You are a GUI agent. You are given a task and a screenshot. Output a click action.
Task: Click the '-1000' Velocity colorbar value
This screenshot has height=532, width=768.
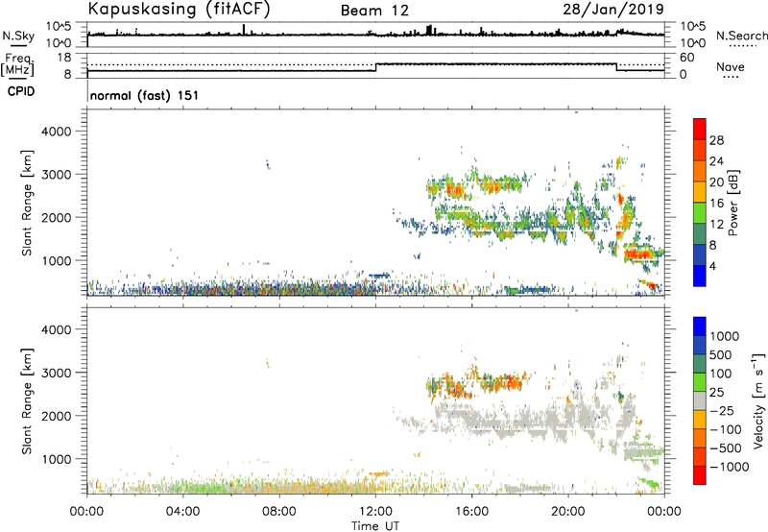pos(729,467)
